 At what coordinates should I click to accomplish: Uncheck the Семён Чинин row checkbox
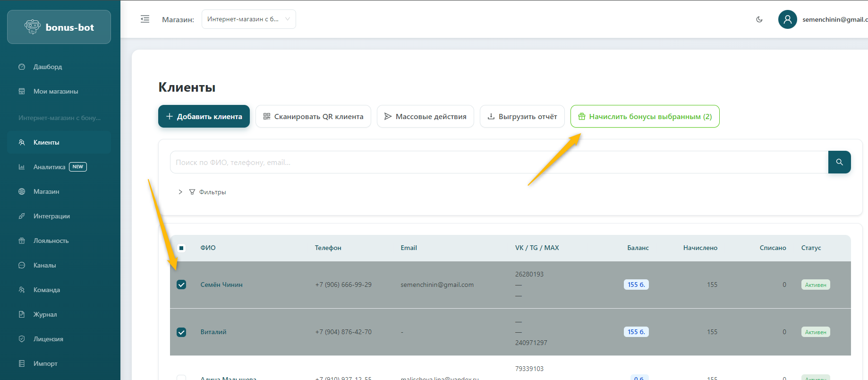click(x=181, y=285)
